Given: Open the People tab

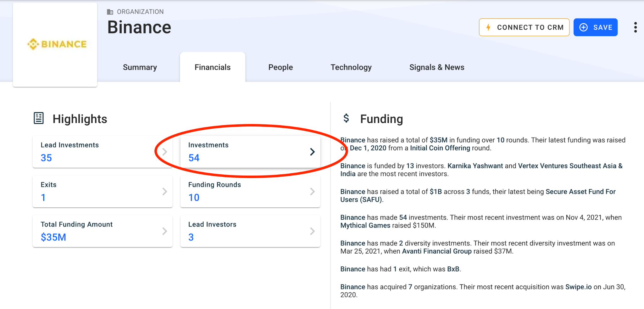Looking at the screenshot, I should [x=280, y=67].
